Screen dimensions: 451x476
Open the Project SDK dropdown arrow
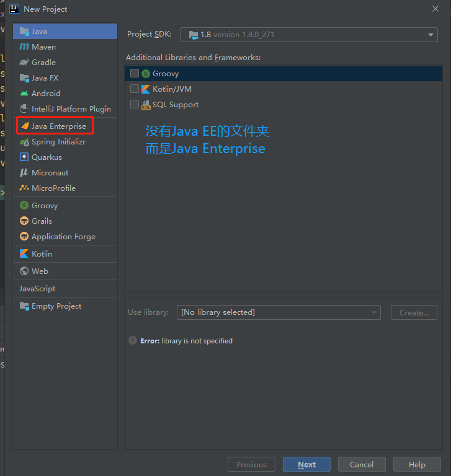[431, 35]
